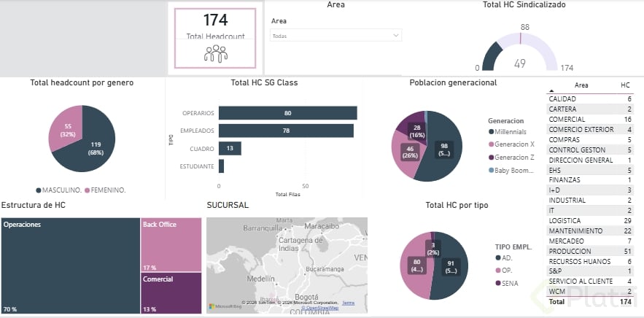Click the MASCULINO legend marker

39,190
